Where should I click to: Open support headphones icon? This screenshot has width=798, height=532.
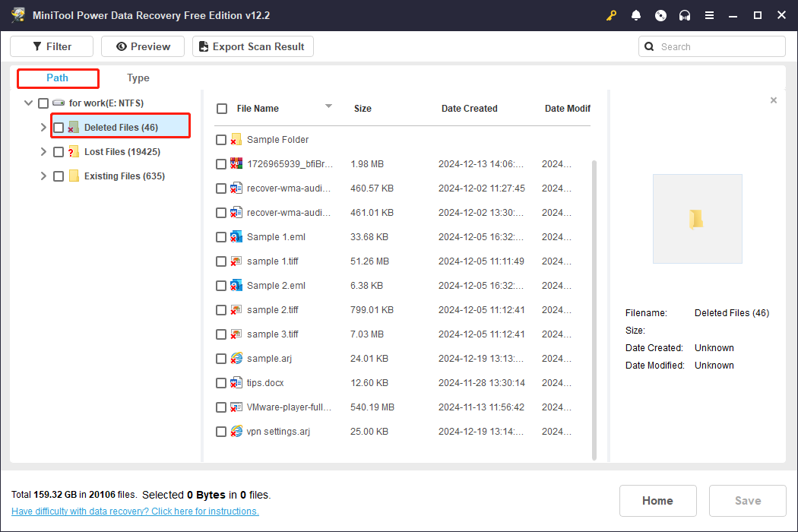tap(685, 15)
